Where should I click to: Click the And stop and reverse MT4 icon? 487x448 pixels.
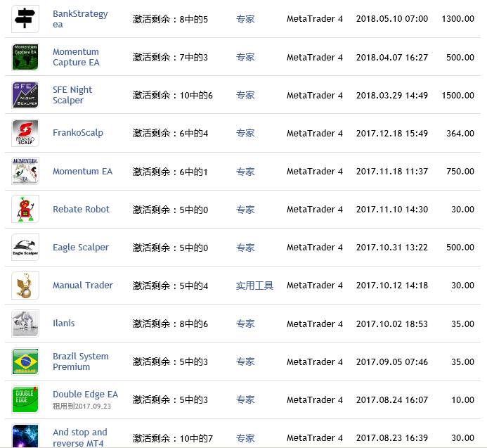coord(25,436)
